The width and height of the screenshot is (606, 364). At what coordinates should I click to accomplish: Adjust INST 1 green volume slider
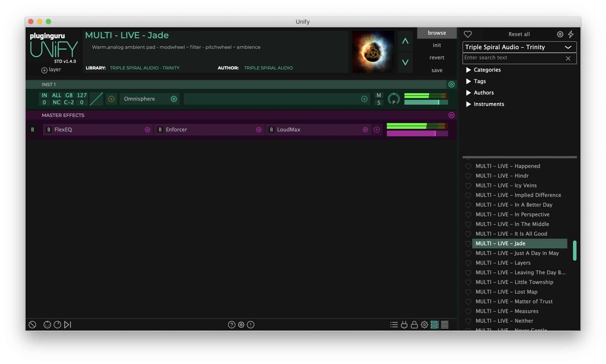426,102
